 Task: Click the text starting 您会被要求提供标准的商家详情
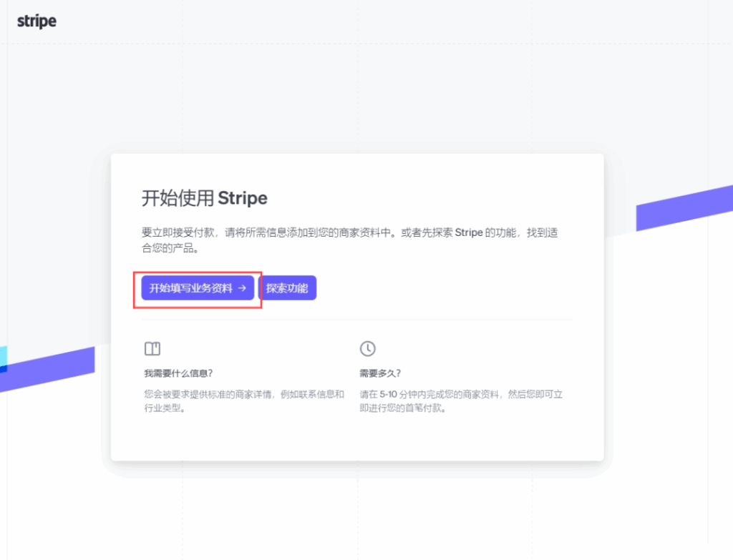point(244,401)
